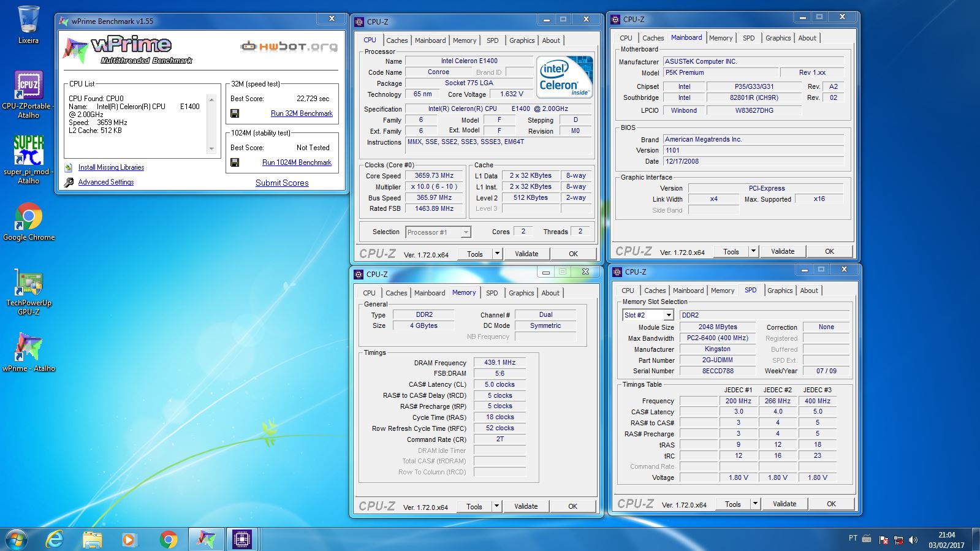Select Memory tab in CPU-Z Mainboard window

(x=721, y=38)
